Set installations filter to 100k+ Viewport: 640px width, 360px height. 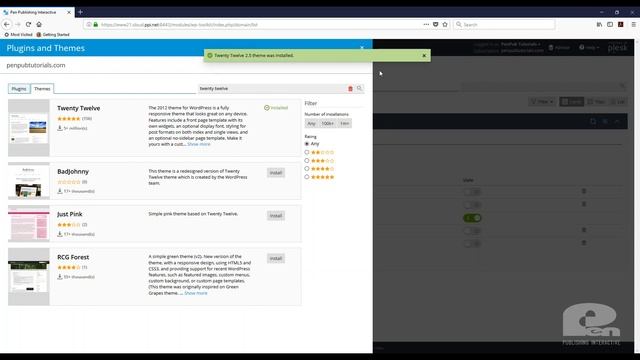click(327, 123)
